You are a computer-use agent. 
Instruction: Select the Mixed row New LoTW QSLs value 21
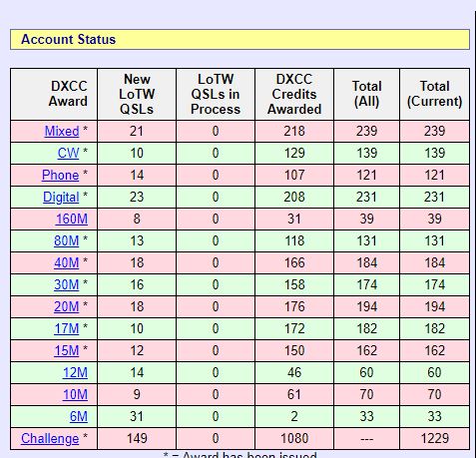(x=137, y=131)
